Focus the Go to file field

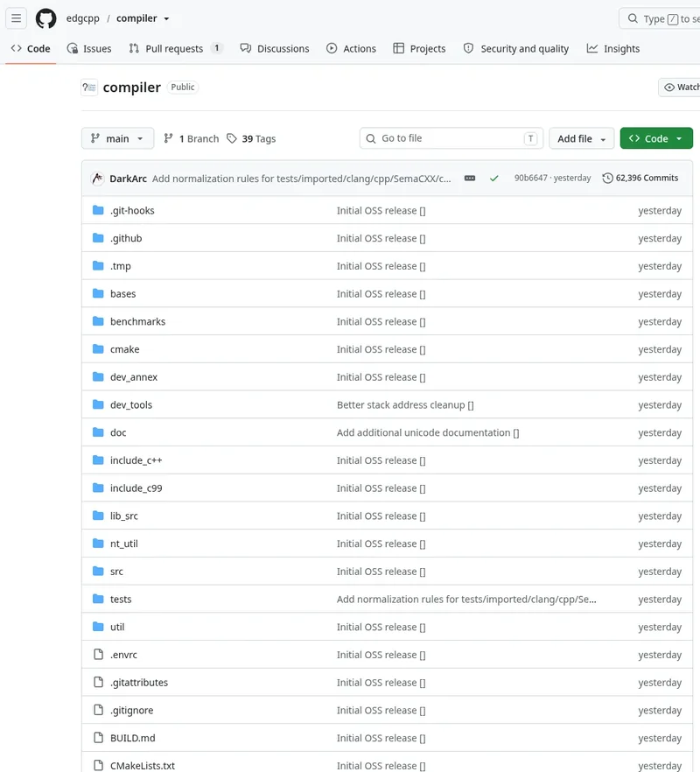point(451,138)
